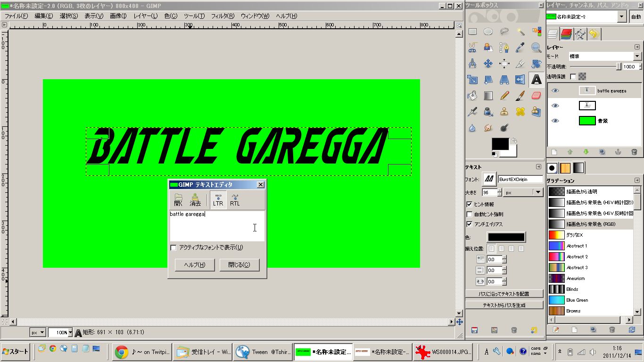Select the Pencil tool
This screenshot has width=644, height=362.
(x=504, y=96)
